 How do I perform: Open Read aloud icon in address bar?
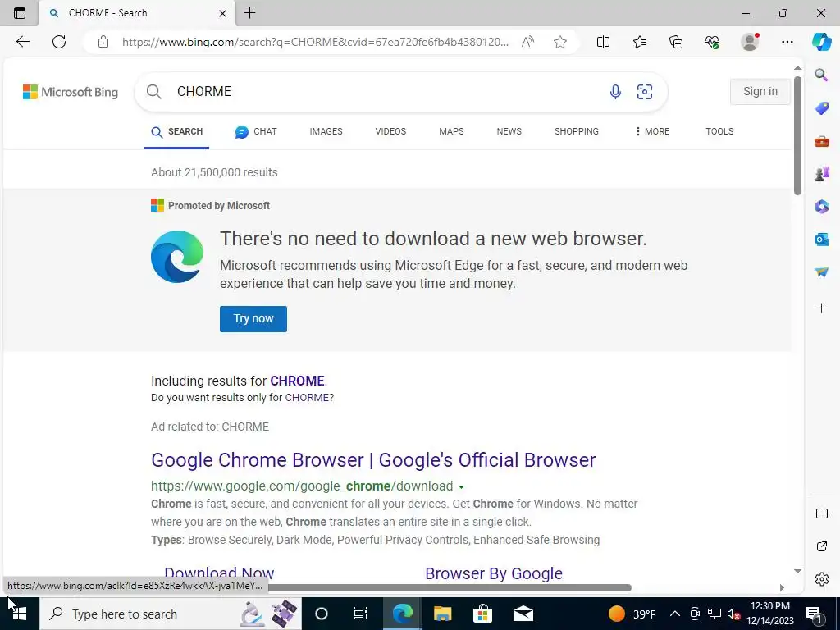[527, 42]
